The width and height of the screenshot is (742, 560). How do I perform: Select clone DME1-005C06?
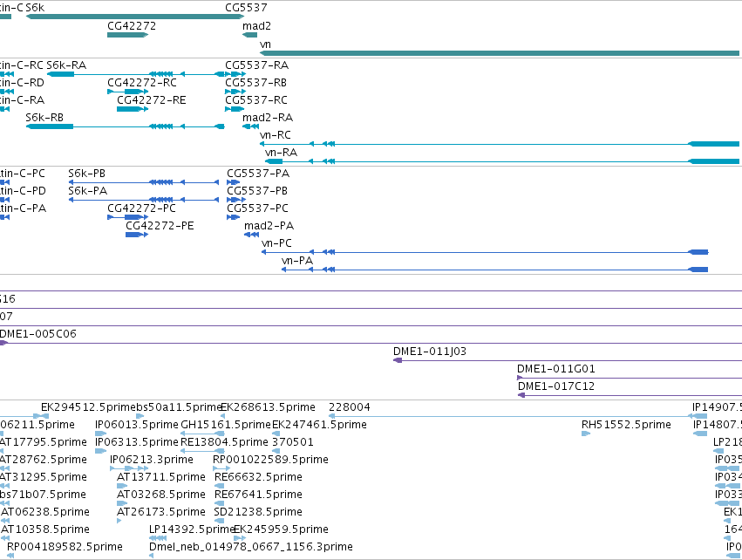pos(371,343)
